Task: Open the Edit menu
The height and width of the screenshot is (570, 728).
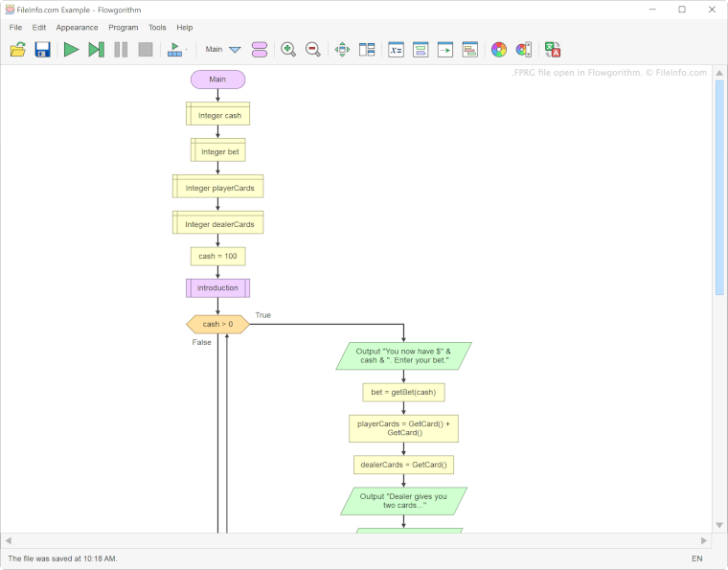Action: [x=39, y=28]
